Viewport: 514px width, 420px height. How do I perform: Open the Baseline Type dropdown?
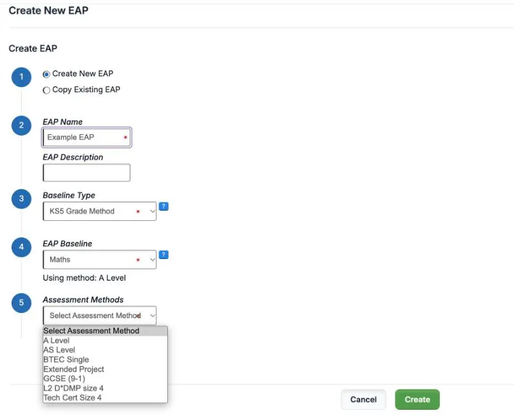tap(100, 211)
